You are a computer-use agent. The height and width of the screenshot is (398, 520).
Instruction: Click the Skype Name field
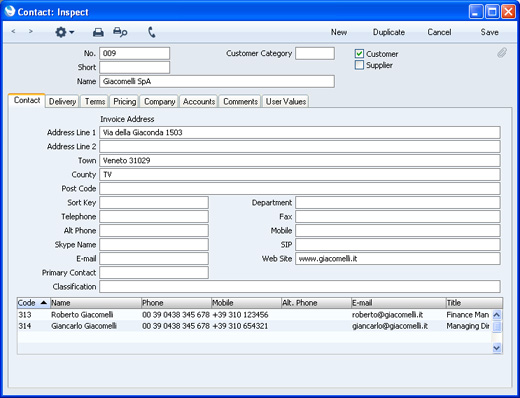pos(154,244)
